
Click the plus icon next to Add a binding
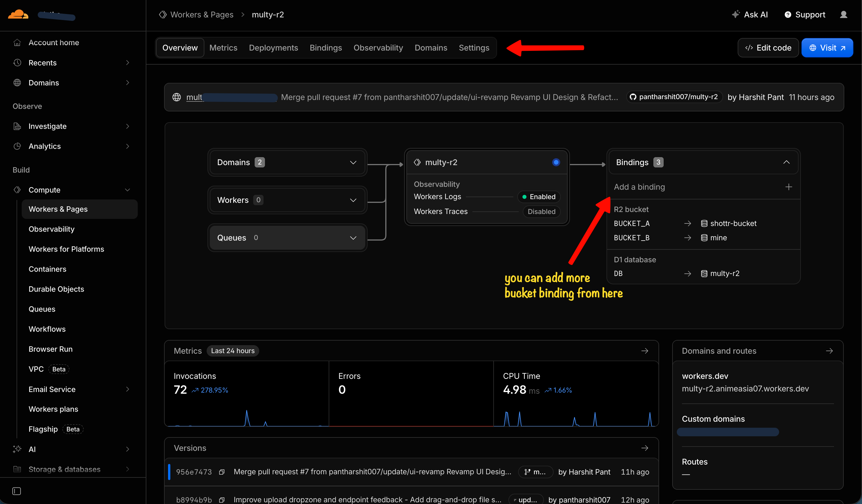pyautogui.click(x=789, y=187)
